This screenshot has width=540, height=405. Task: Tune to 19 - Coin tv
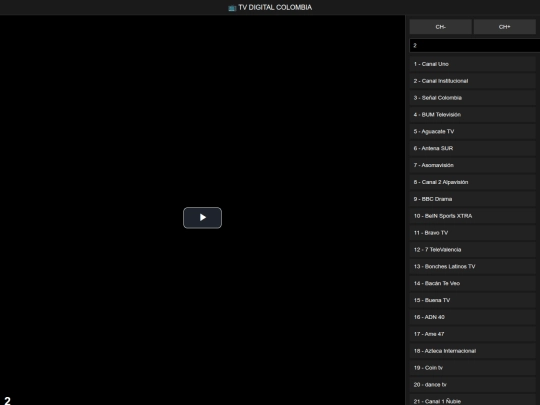coord(472,368)
